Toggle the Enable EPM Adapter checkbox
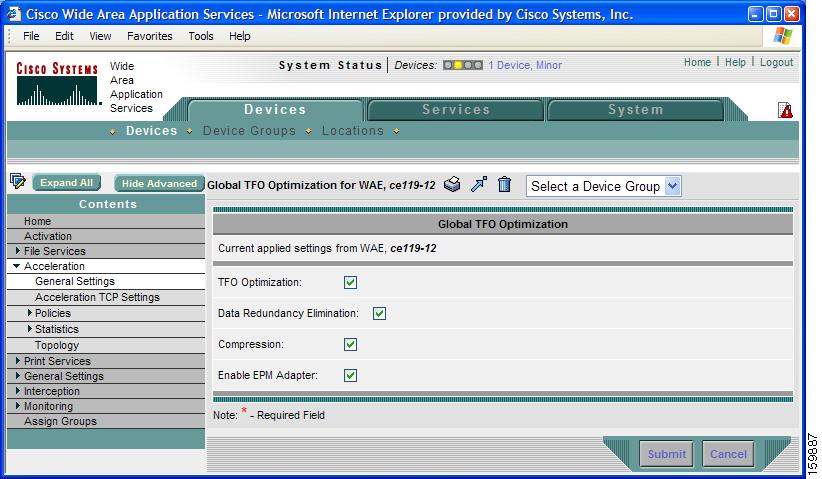This screenshot has width=822, height=479. [x=350, y=375]
